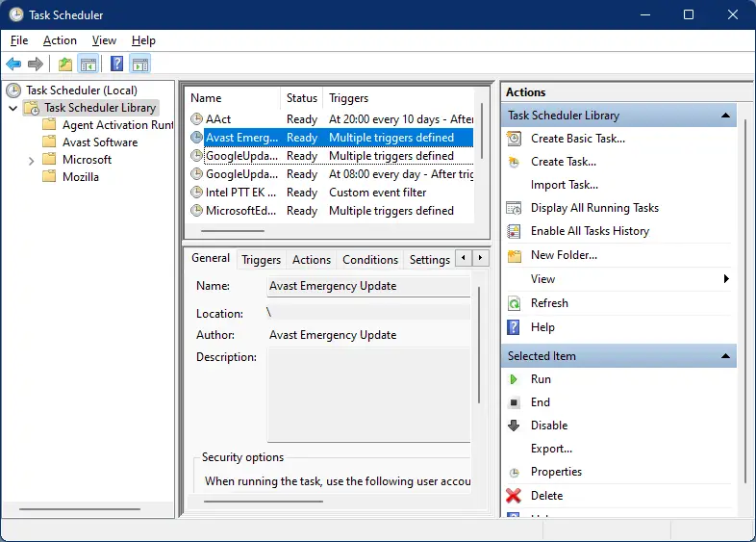Click the Up One Level folder icon
Screen dimensions: 756x542
65,64
